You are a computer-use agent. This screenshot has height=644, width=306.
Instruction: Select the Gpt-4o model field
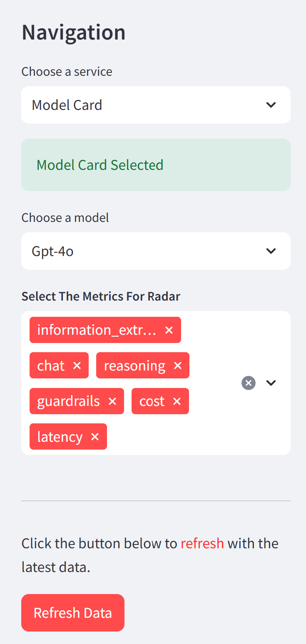[x=125, y=251]
